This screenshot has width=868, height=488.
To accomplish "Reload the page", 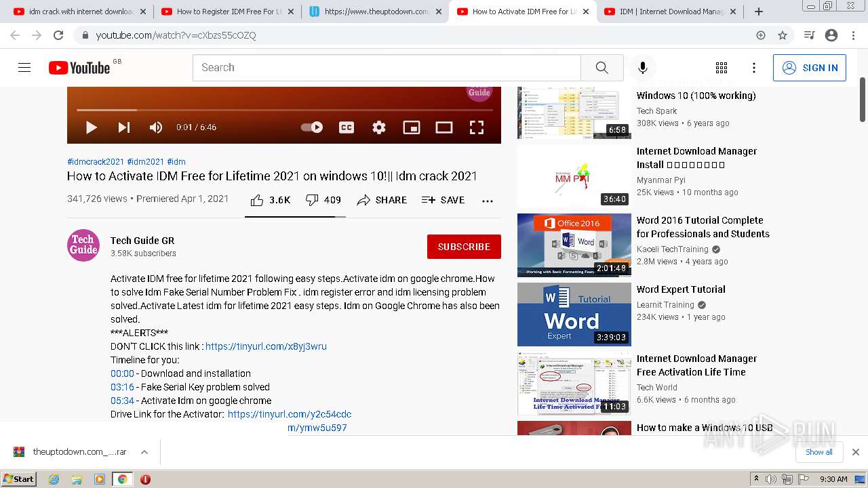I will click(x=58, y=35).
